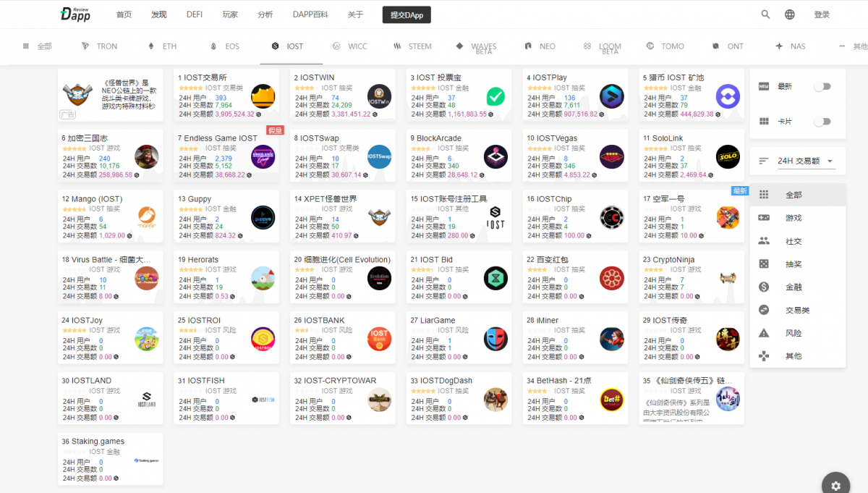Viewport: 868px width, 493px height.
Task: Filter by 交易类 category
Action: tap(798, 310)
